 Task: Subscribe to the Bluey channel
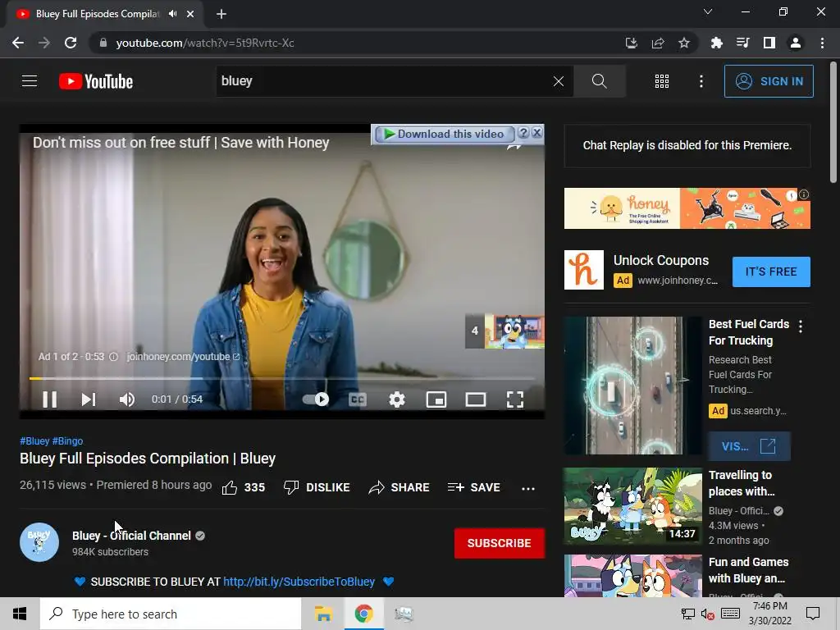500,543
